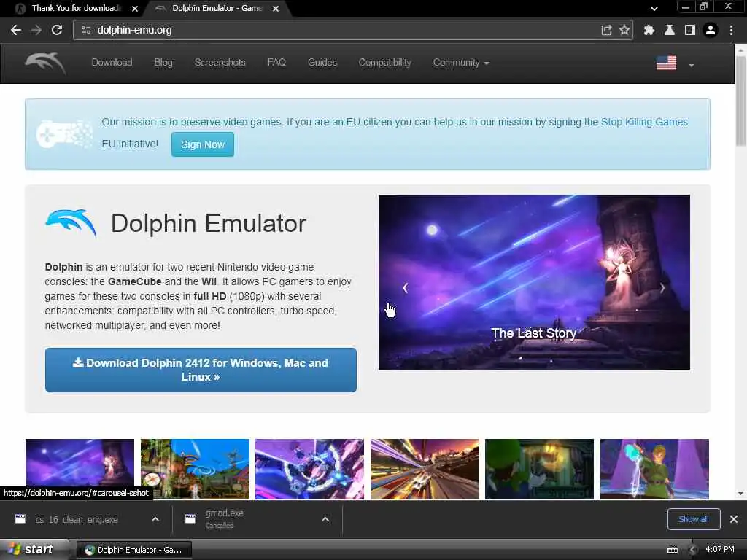Image resolution: width=747 pixels, height=560 pixels.
Task: Open the FAQ nav item
Action: 276,63
